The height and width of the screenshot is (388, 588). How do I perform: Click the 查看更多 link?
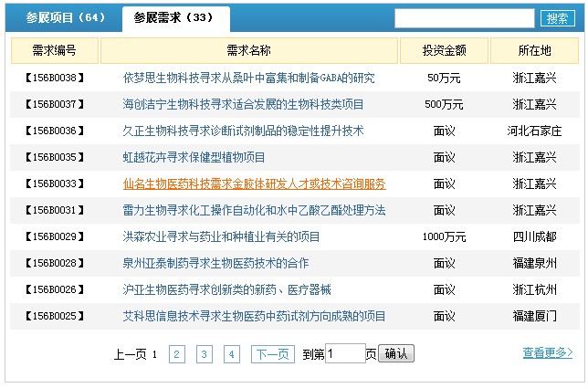point(547,352)
